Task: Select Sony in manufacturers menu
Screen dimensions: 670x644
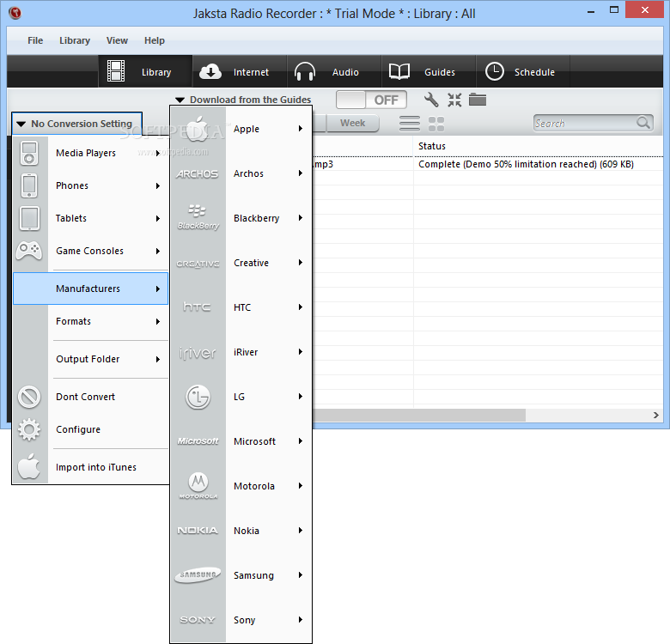Action: [241, 620]
